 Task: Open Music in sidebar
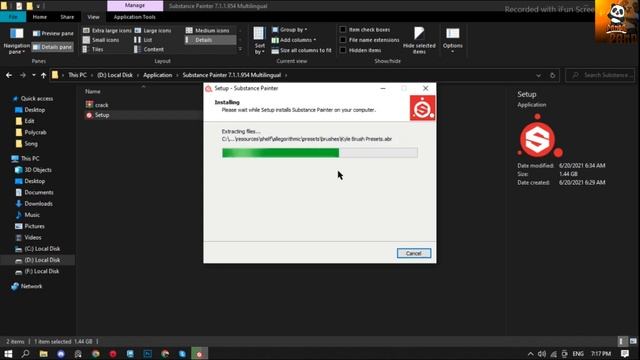[32, 215]
